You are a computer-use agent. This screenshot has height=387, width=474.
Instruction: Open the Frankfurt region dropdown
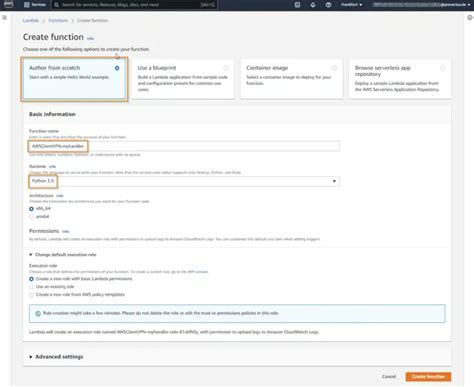click(352, 5)
